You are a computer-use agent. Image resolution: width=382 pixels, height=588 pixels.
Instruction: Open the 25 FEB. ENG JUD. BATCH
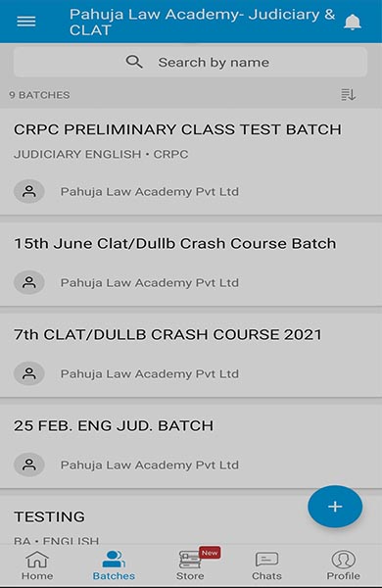(191, 447)
